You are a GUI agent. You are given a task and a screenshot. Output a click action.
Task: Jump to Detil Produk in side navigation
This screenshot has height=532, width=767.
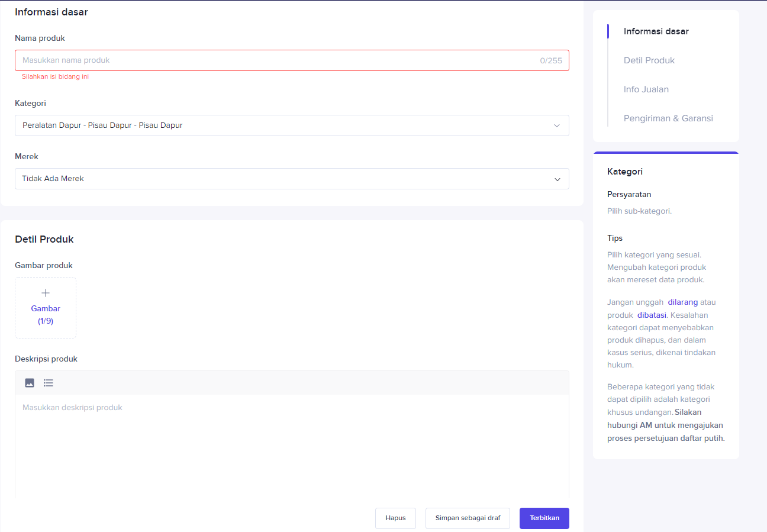(649, 60)
